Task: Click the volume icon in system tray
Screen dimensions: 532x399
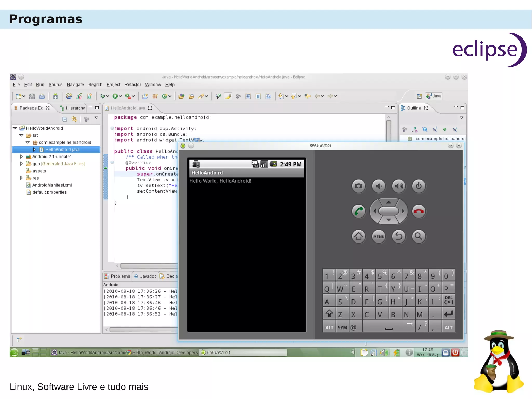Action: tap(384, 353)
